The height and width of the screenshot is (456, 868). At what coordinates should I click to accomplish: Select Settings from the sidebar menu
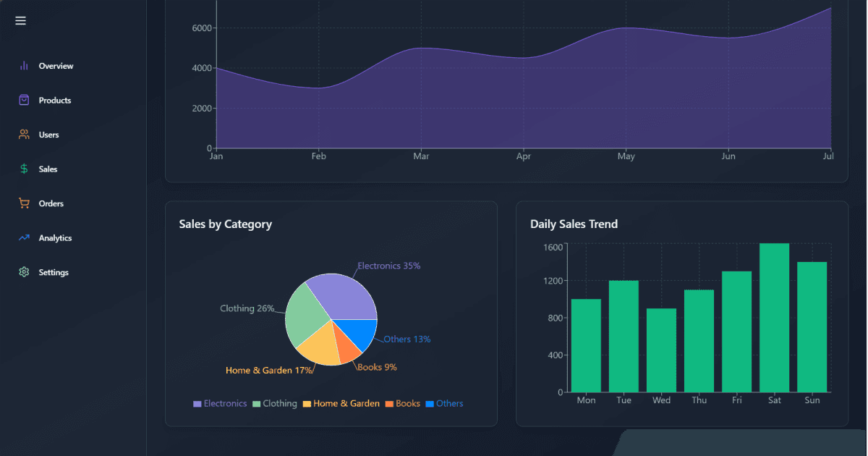(55, 272)
